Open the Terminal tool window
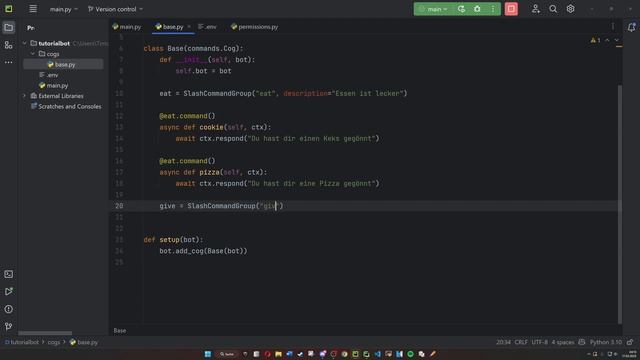 coord(9,274)
